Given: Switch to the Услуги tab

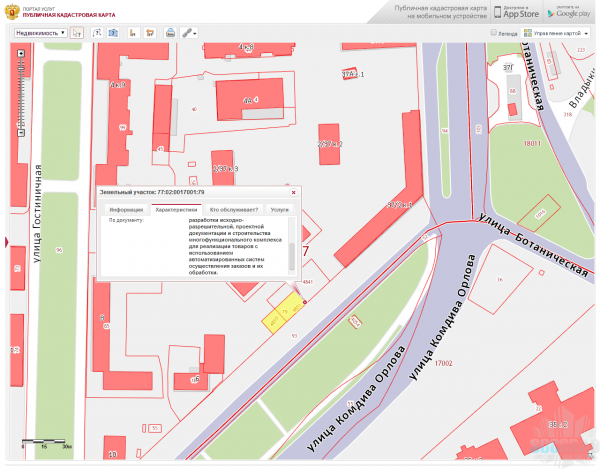Looking at the screenshot, I should tap(280, 210).
